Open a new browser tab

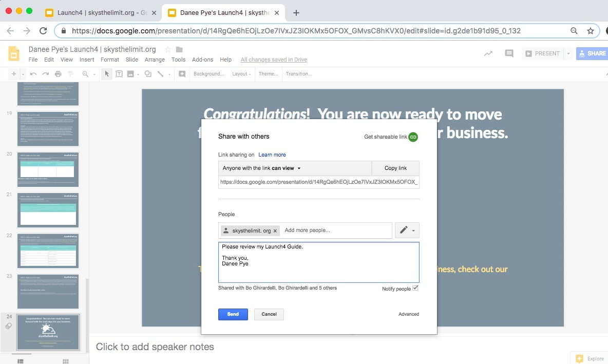296,13
